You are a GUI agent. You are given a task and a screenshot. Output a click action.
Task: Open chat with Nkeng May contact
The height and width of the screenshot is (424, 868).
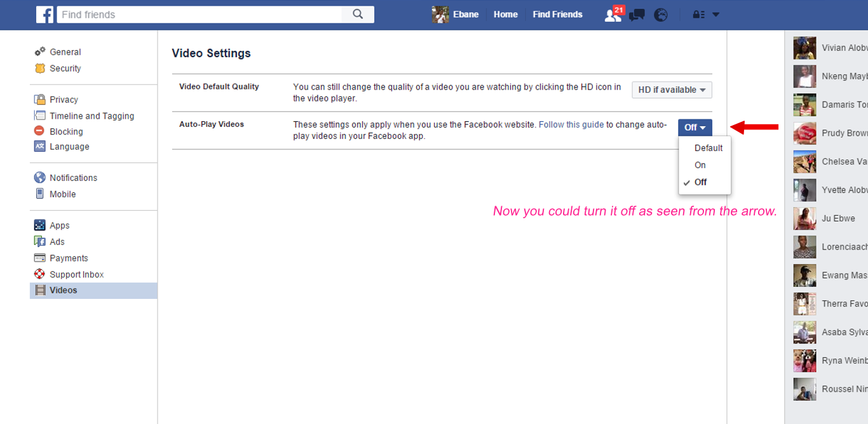point(831,76)
